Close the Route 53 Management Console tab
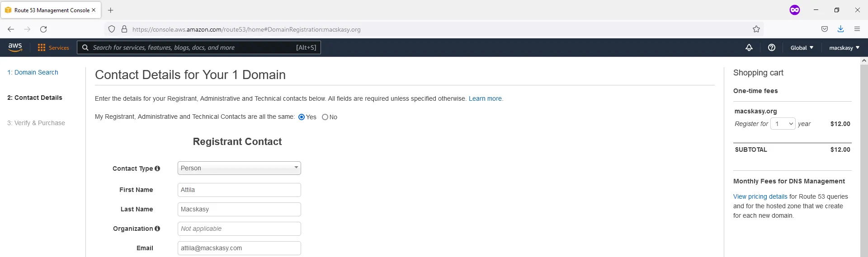This screenshot has width=868, height=257. point(94,10)
